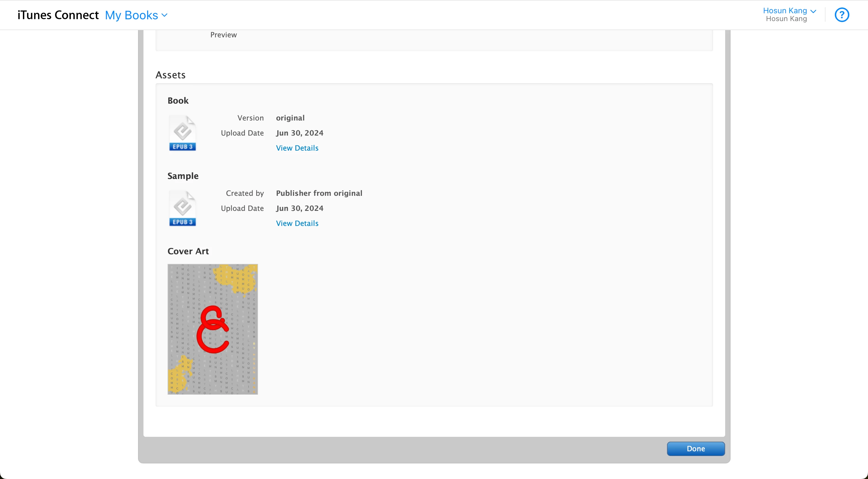Click the Assets section heading

point(170,75)
